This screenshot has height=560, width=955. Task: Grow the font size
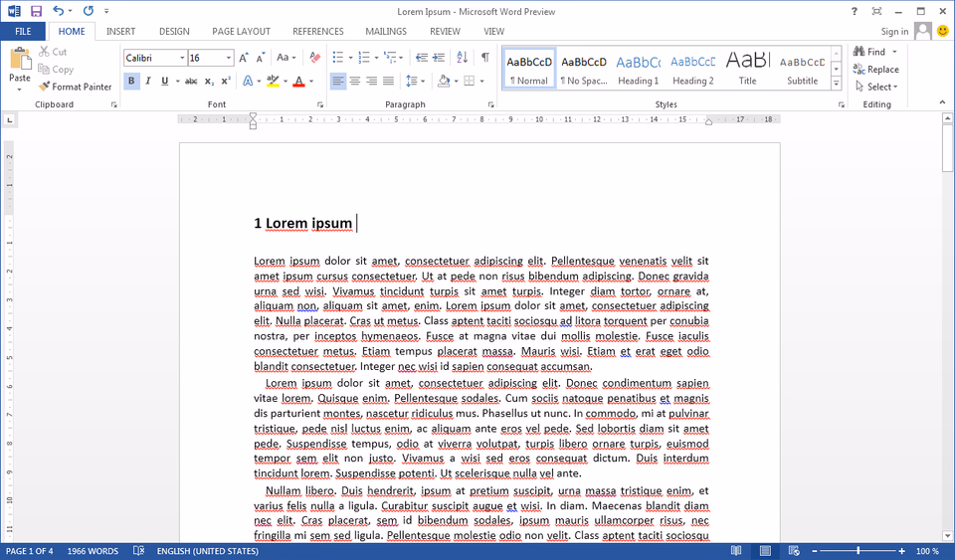pyautogui.click(x=243, y=58)
